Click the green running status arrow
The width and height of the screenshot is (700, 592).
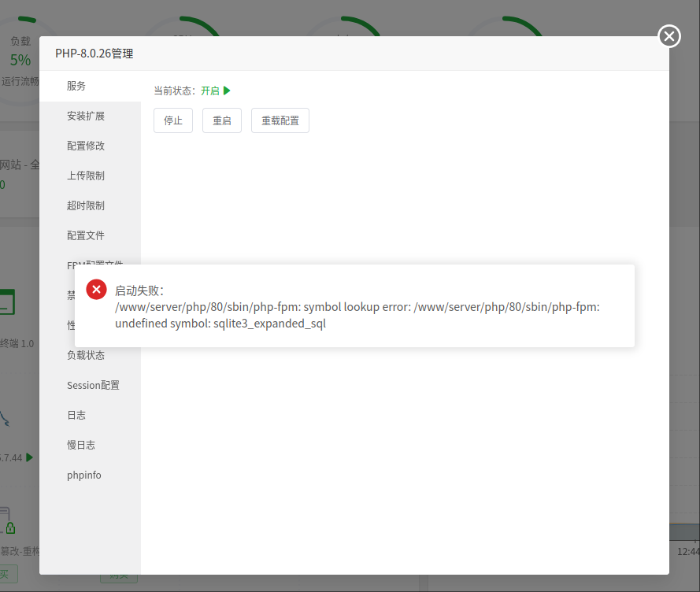(227, 91)
